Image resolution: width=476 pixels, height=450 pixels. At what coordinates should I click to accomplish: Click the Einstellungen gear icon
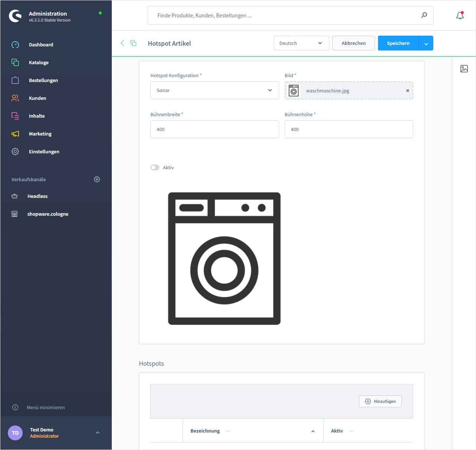(x=15, y=151)
